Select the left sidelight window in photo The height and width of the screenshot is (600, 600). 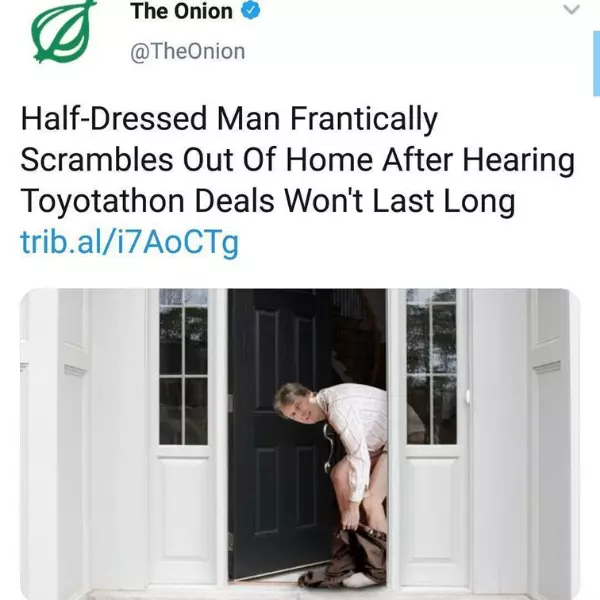(x=184, y=367)
